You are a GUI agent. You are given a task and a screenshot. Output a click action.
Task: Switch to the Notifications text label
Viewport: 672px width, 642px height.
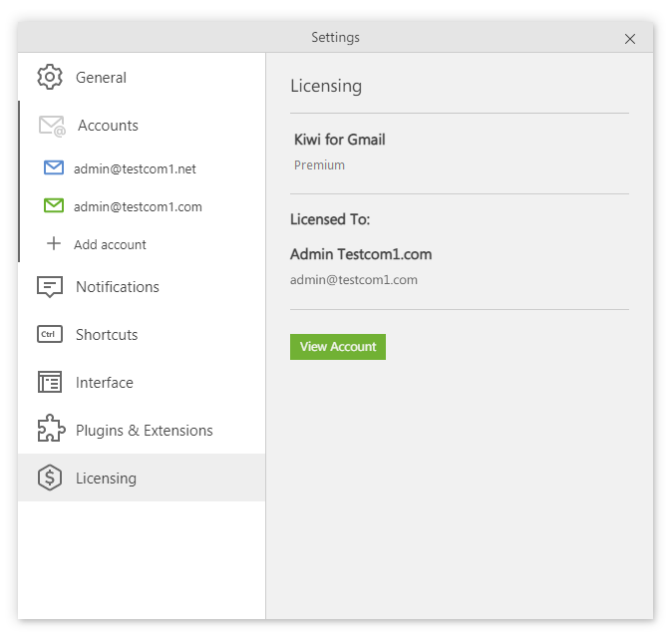click(x=117, y=287)
